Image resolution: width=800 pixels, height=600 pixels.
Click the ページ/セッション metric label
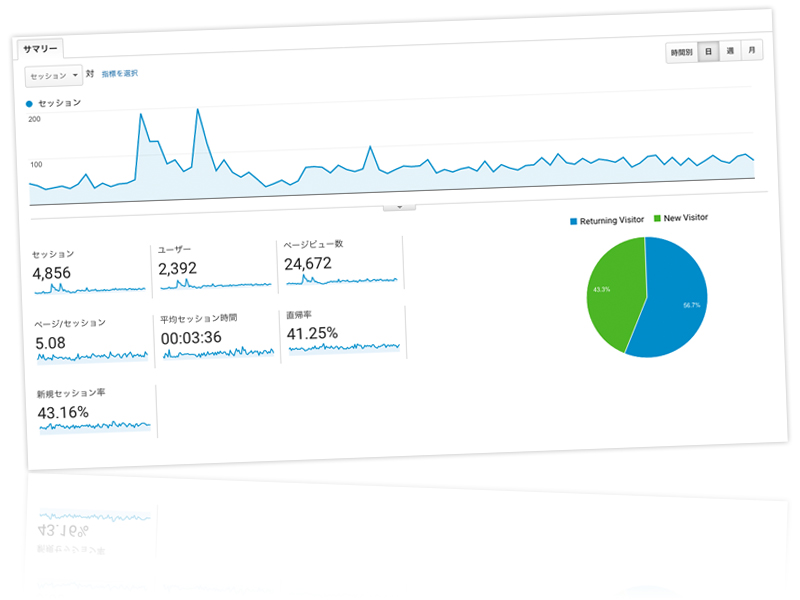point(70,323)
